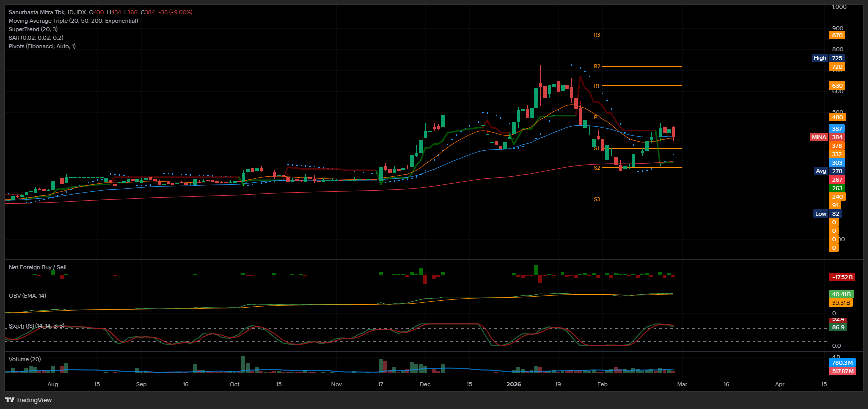This screenshot has height=409, width=868.
Task: Click the orange 870 price tag
Action: 837,35
